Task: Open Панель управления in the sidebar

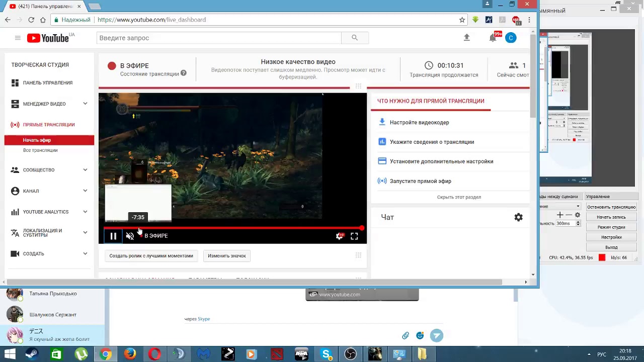Action: click(x=48, y=83)
